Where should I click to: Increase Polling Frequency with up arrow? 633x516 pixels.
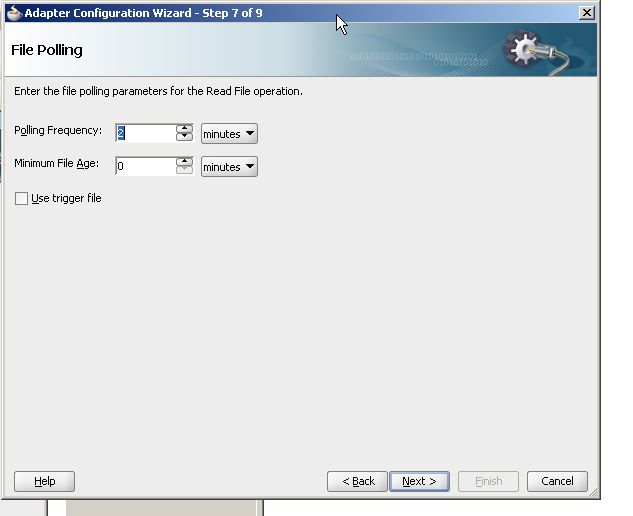[184, 129]
